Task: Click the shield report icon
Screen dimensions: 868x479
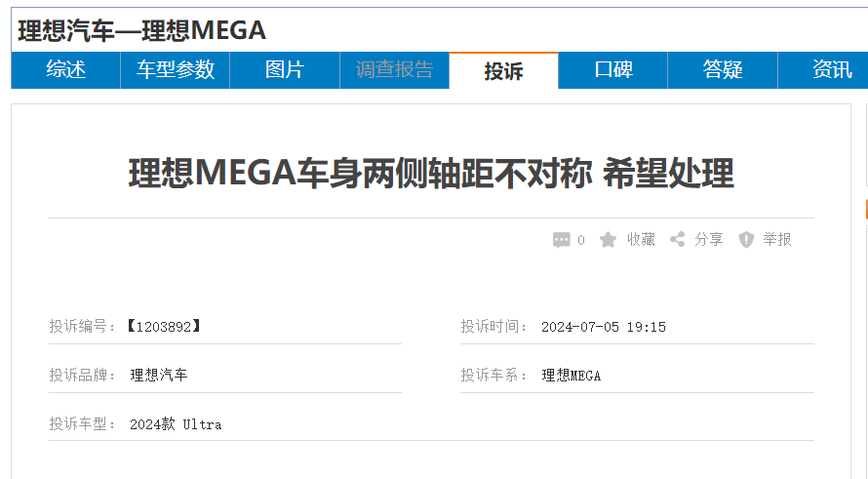Action: (x=746, y=240)
